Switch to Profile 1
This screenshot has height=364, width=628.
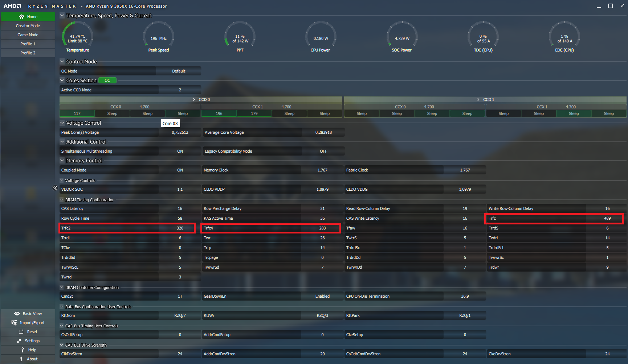(28, 44)
